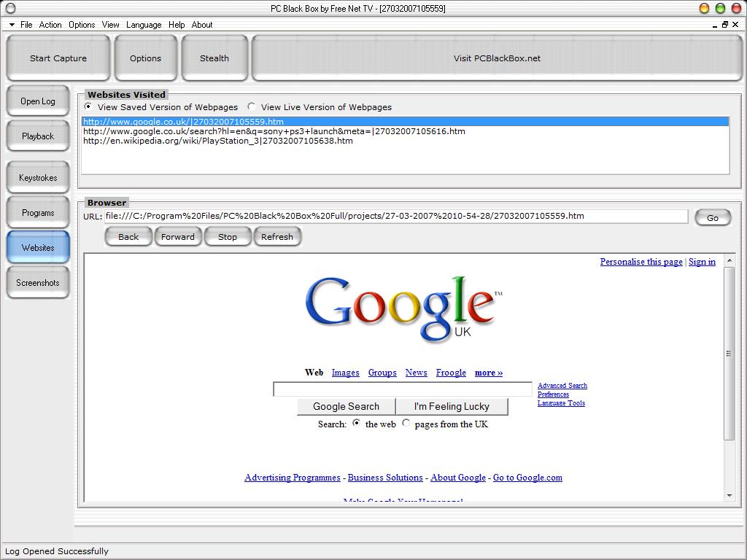This screenshot has width=747, height=560.
Task: Show the Keystrokes section
Action: (x=38, y=178)
